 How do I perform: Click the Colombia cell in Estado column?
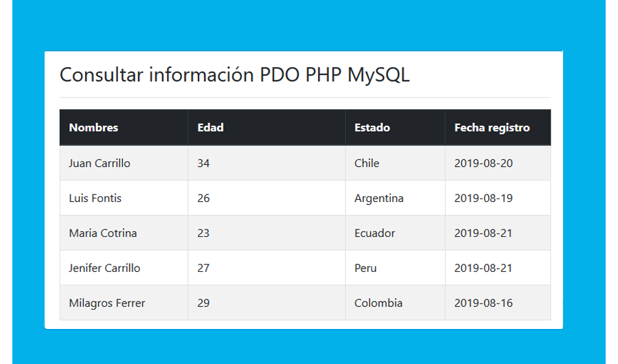(x=378, y=304)
